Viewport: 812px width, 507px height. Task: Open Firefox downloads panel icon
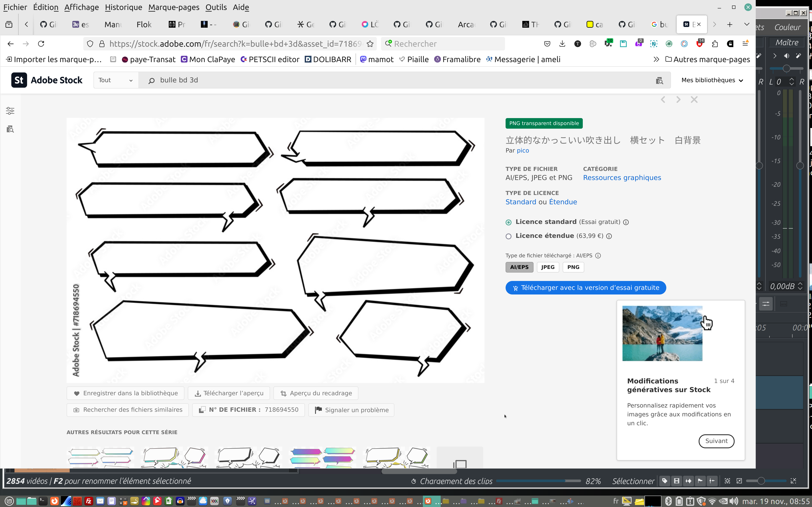pyautogui.click(x=562, y=44)
